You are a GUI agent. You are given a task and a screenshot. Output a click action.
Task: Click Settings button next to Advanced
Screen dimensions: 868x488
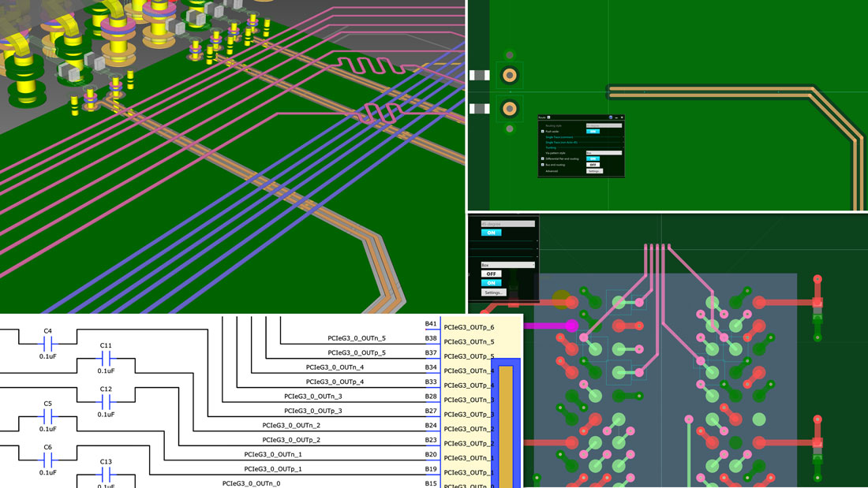[x=594, y=171]
